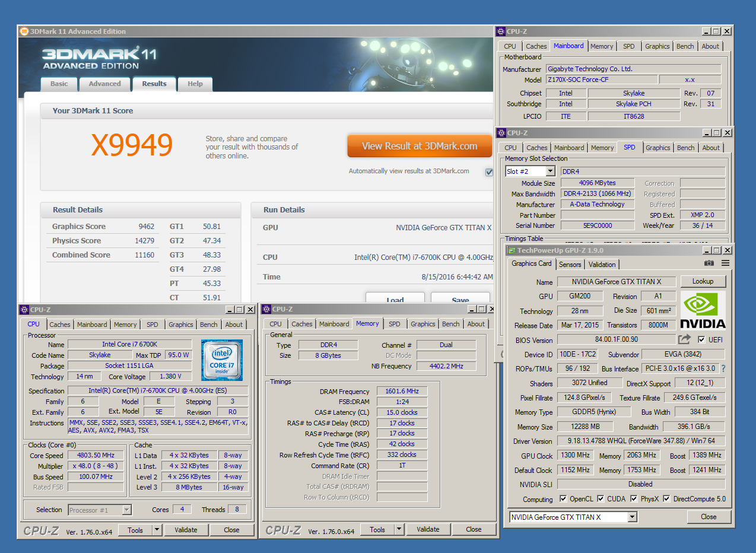
Task: Click the title bar icon of CPU-Z Mainboard window
Action: tap(501, 31)
